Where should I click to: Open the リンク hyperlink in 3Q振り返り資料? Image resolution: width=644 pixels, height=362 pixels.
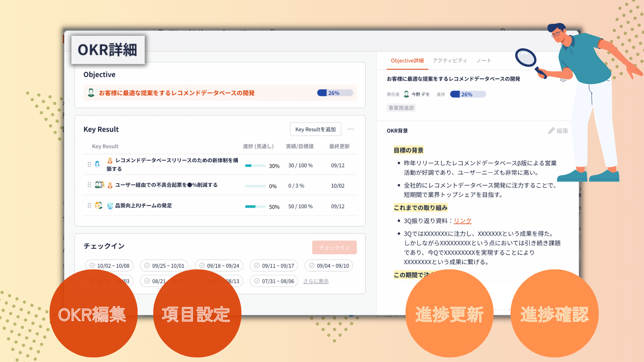click(463, 221)
